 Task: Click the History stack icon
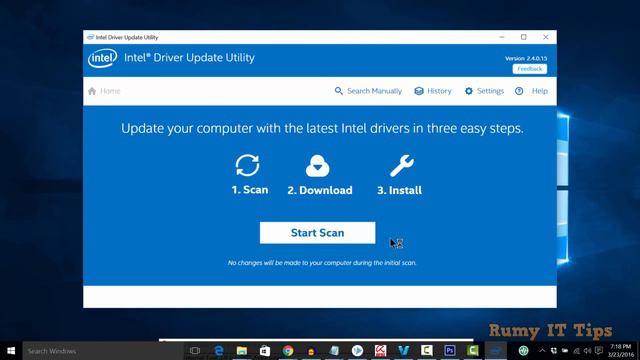click(x=419, y=91)
